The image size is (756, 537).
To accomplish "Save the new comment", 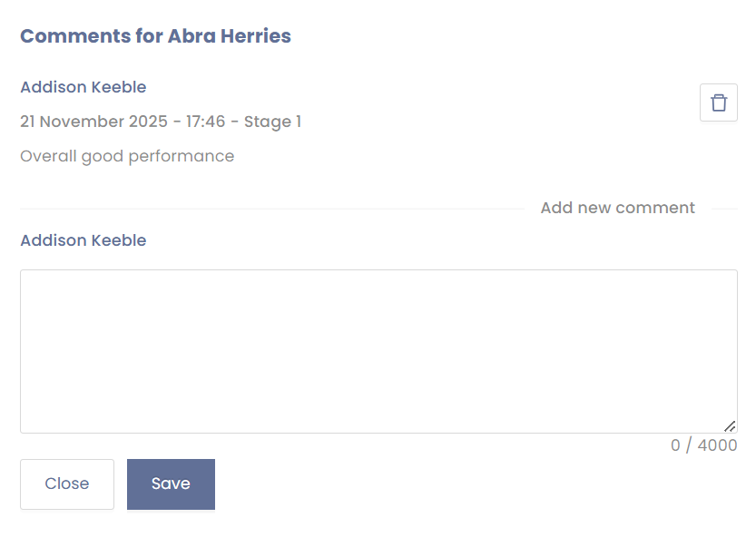I will click(171, 484).
